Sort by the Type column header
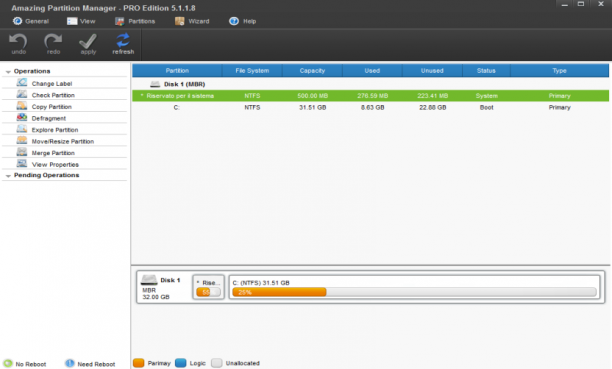The height and width of the screenshot is (369, 612). click(559, 71)
